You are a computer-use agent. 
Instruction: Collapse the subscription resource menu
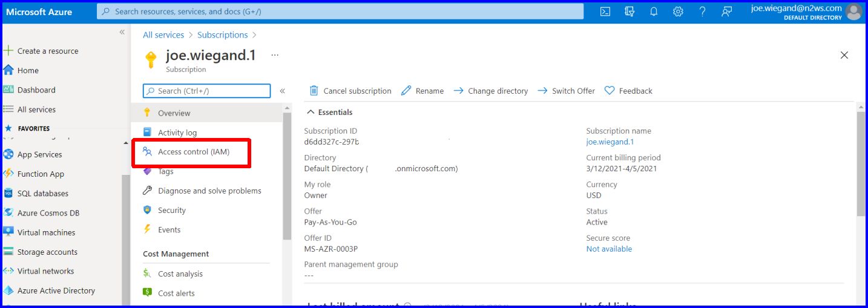pyautogui.click(x=282, y=91)
